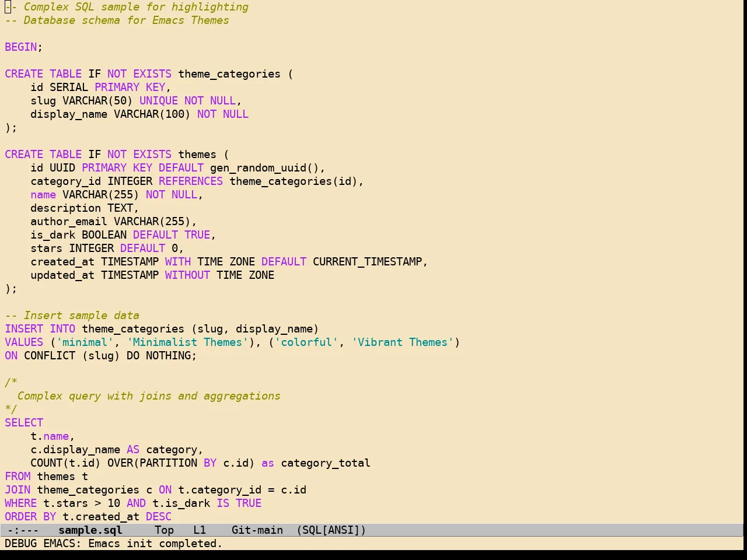Screen dimensions: 747x560
Task: Click the theme_categories table name in first CREATE
Action: tap(229, 74)
